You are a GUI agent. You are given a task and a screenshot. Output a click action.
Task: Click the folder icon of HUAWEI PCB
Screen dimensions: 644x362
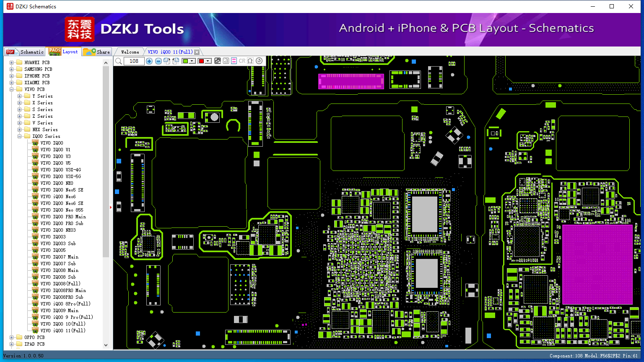point(19,62)
